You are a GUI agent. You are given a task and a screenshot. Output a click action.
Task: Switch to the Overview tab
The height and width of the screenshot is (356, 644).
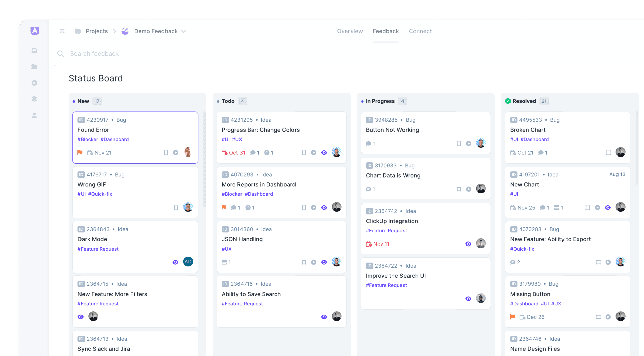(350, 31)
